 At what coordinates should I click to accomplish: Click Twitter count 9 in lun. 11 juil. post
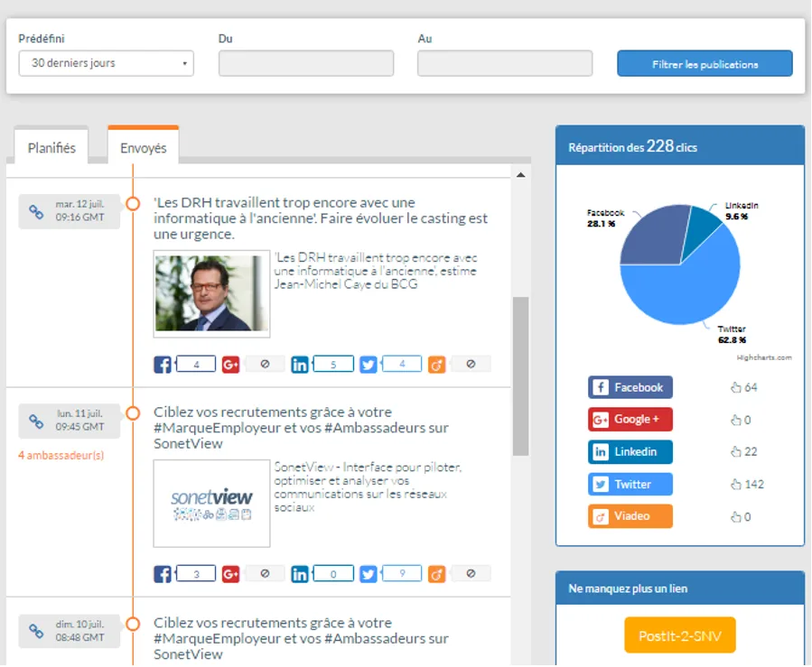[x=402, y=573]
